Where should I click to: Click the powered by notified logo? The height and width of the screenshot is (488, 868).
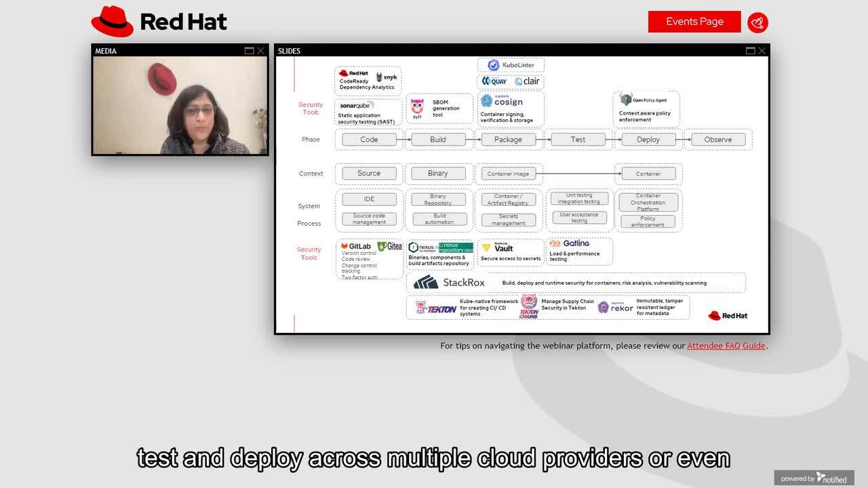point(814,479)
